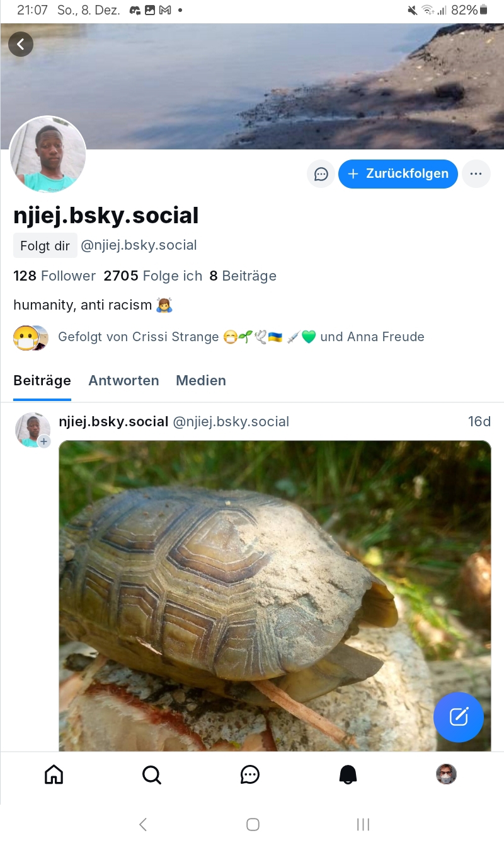
Task: Tap the plus follow badge on post avatar
Action: [44, 441]
